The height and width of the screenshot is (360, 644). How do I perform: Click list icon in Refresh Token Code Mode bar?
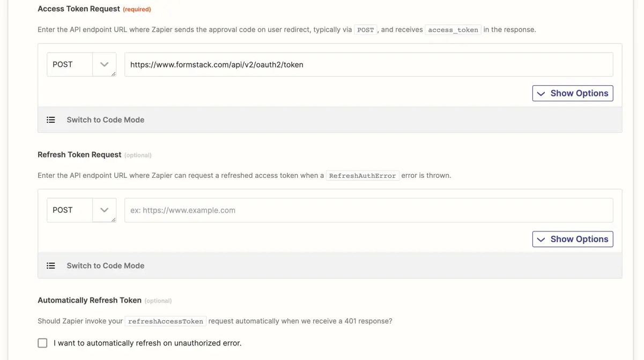pos(51,266)
